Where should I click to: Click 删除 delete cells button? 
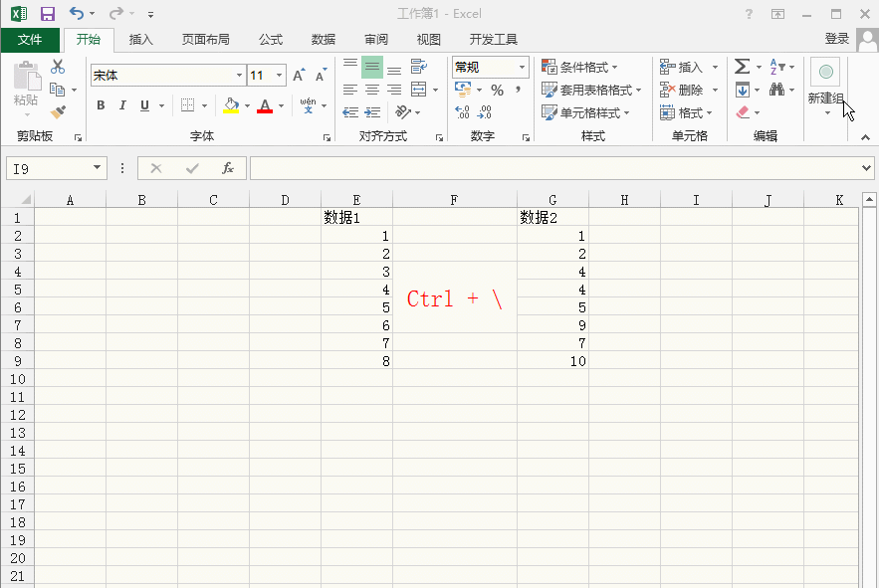pos(683,90)
